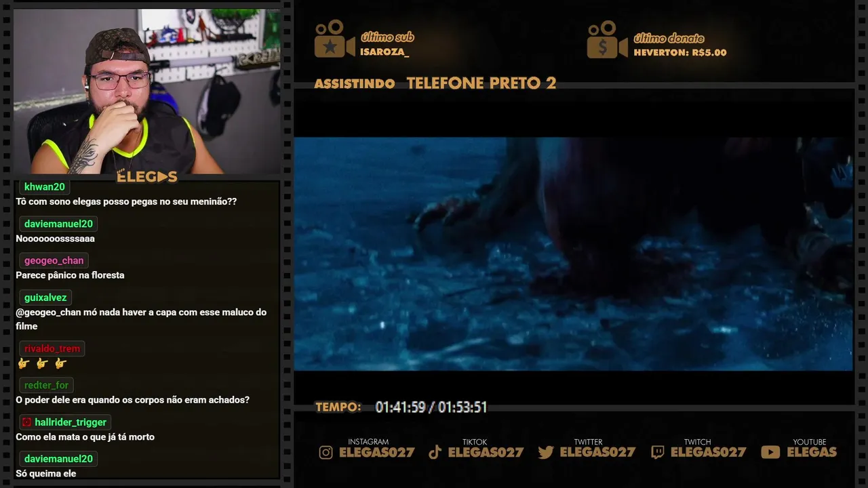Click the último sub camera star icon
The width and height of the screenshot is (868, 488).
pos(334,39)
